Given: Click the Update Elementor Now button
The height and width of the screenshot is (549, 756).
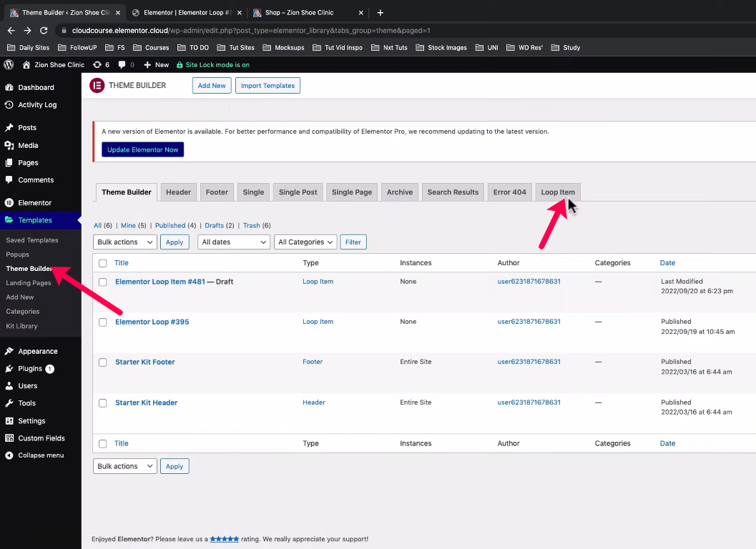Looking at the screenshot, I should click(x=143, y=149).
